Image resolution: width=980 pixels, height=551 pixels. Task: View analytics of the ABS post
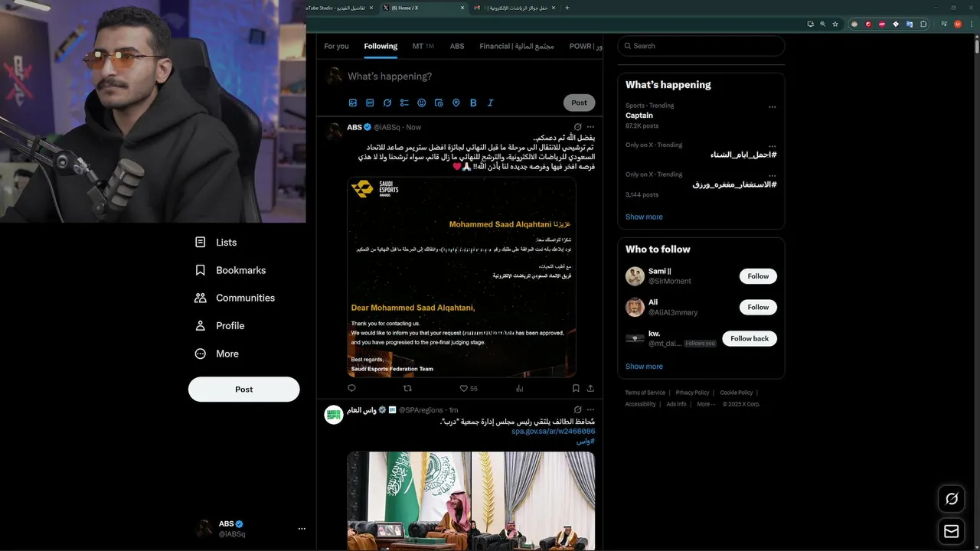(520, 388)
